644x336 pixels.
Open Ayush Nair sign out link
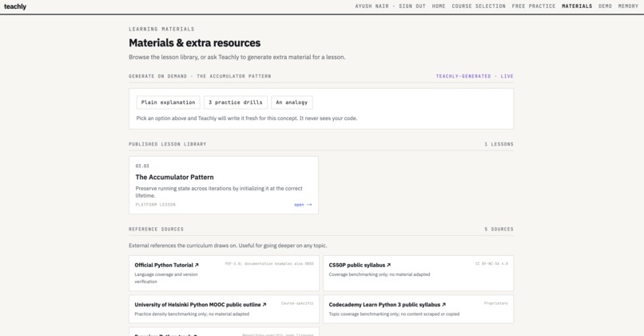(x=390, y=6)
